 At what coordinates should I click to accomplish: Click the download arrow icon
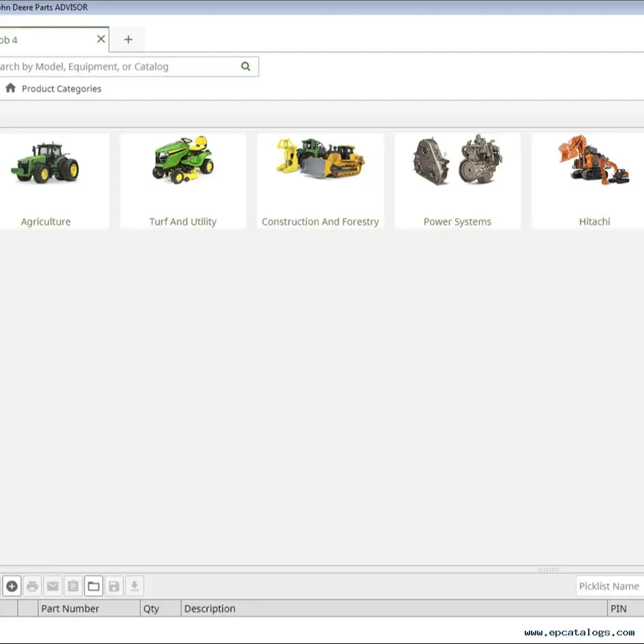134,586
